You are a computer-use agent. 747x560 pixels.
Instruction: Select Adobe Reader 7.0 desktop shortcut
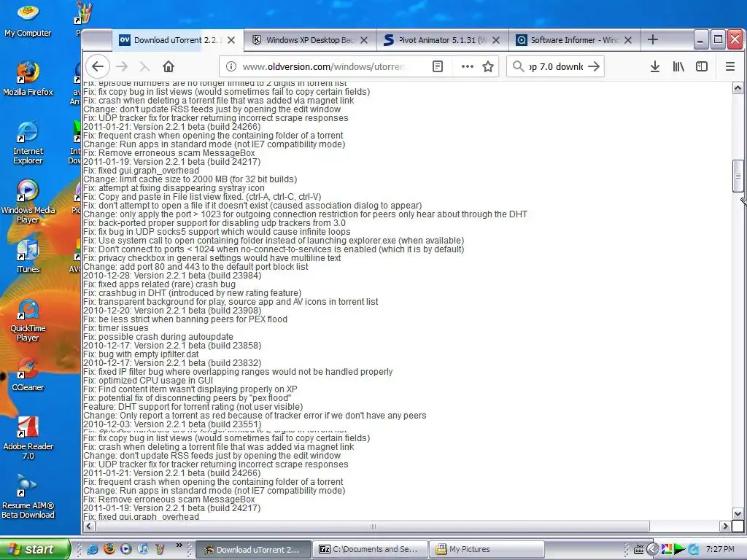(x=28, y=438)
